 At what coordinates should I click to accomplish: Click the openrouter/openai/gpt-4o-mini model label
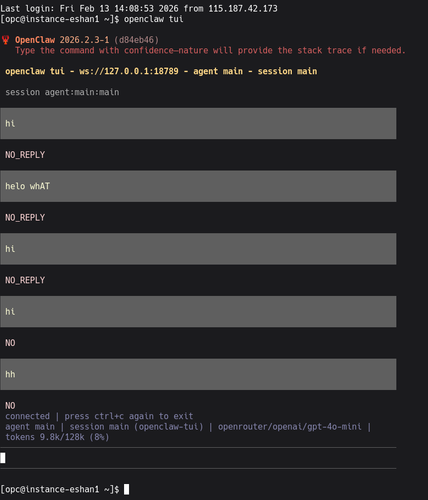pyautogui.click(x=290, y=427)
